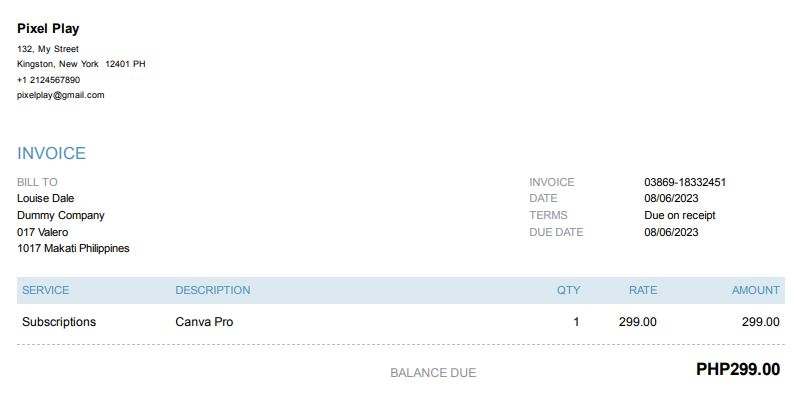Click the Due on receipt terms value
Viewport: 794px width, 403px height.
tap(680, 215)
